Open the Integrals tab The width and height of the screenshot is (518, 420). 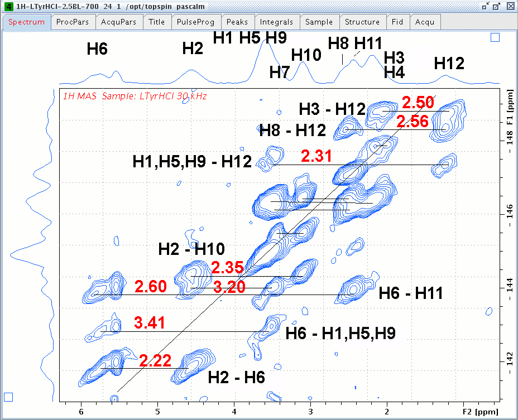pos(277,22)
